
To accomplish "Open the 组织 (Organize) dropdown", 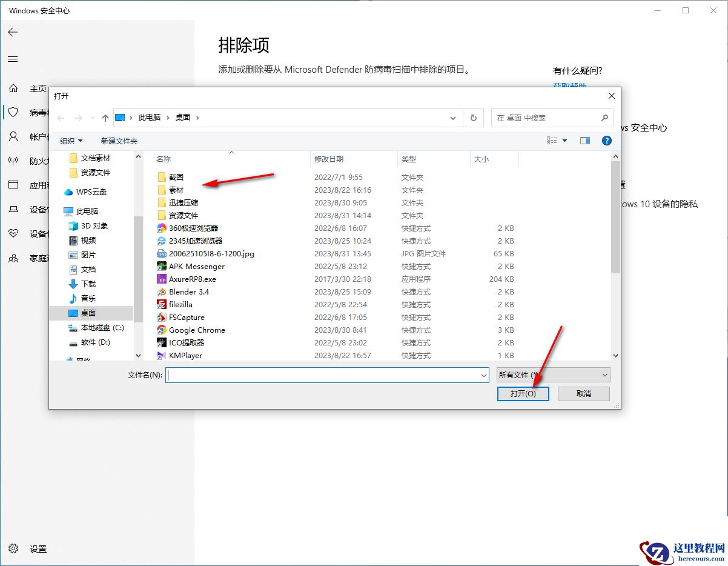I will [x=71, y=141].
